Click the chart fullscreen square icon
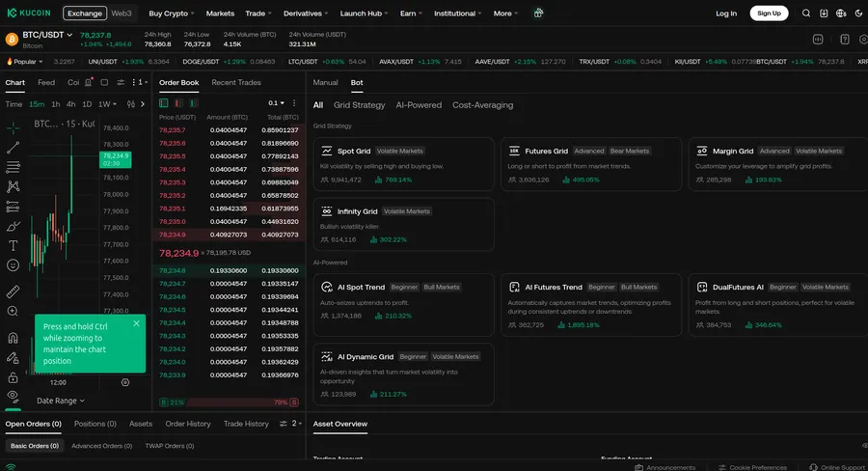 (x=104, y=83)
